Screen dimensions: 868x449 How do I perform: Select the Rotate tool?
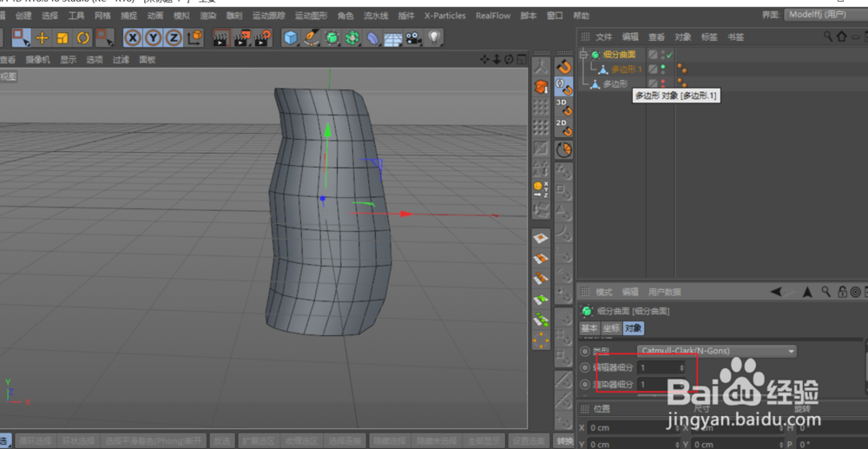pos(83,37)
